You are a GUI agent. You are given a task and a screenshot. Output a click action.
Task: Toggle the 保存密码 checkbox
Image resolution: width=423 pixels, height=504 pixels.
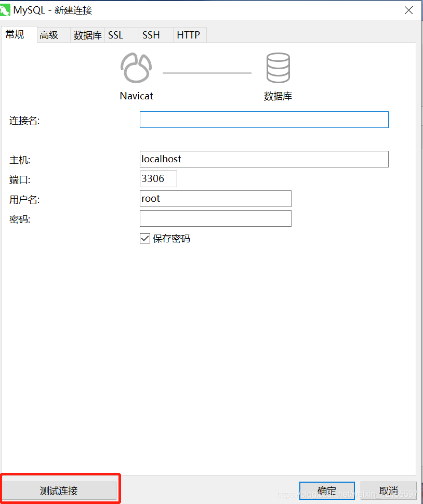click(145, 238)
